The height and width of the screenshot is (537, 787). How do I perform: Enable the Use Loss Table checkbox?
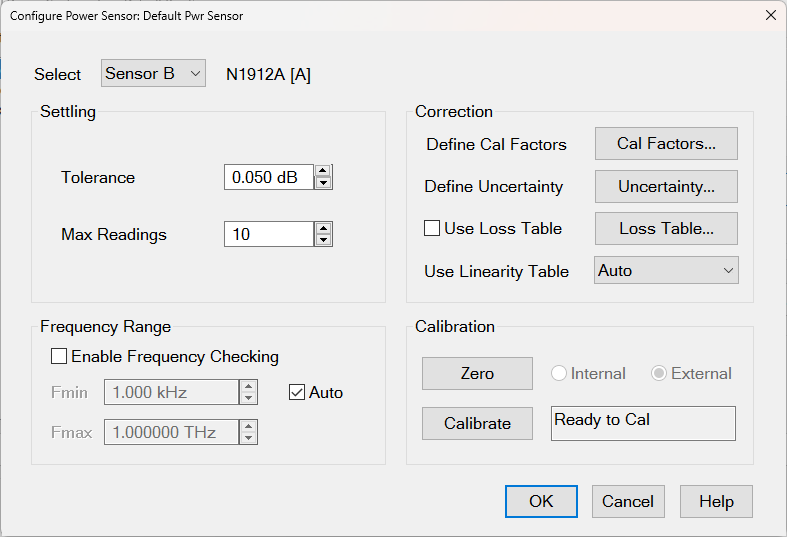(432, 228)
